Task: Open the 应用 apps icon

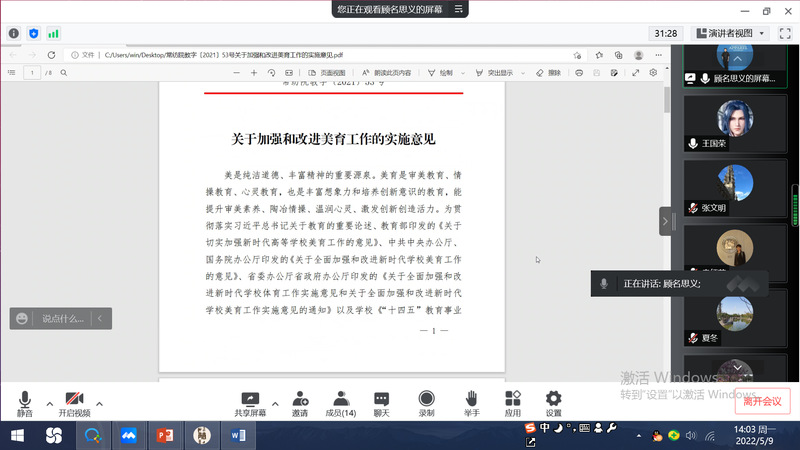Action: click(512, 402)
